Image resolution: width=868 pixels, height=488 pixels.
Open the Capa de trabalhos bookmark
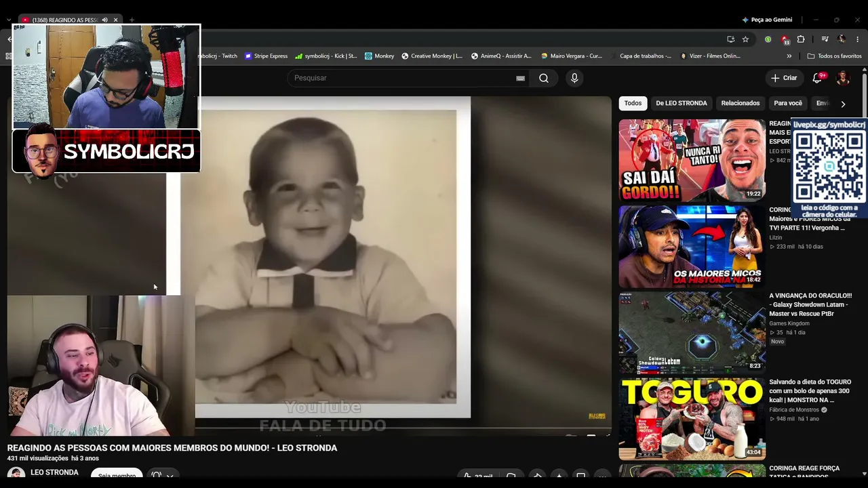coord(641,56)
